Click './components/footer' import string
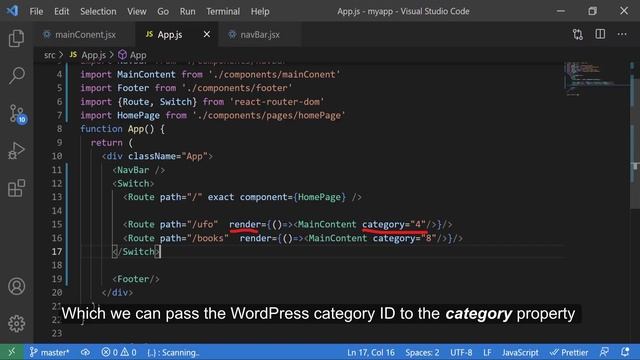640x360 pixels. tap(237, 88)
